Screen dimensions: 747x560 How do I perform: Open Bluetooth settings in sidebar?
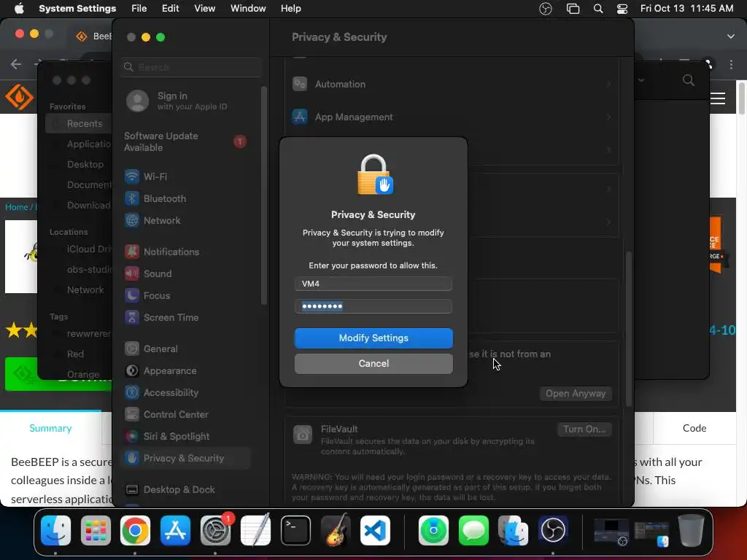(155, 198)
